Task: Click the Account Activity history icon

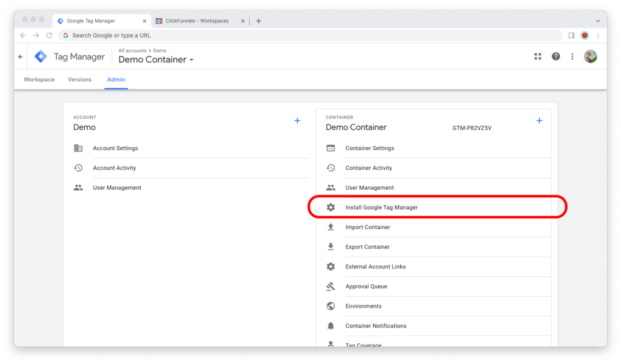Action: click(78, 168)
